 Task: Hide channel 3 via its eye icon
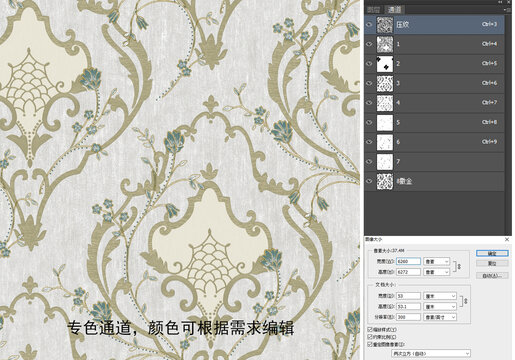pos(369,83)
